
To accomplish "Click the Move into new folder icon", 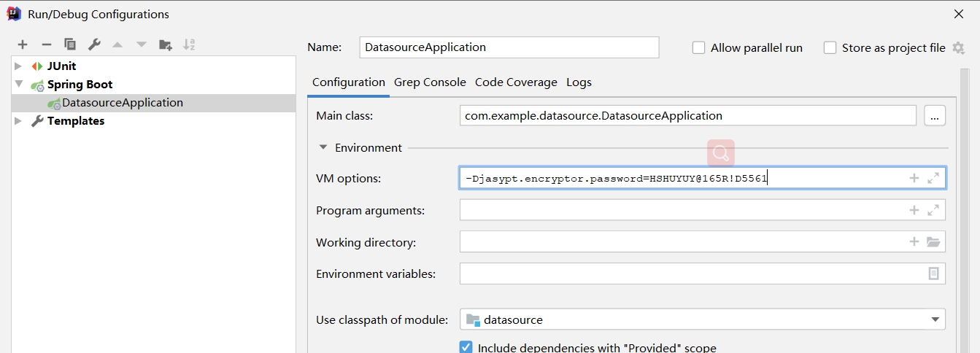I will pyautogui.click(x=166, y=45).
